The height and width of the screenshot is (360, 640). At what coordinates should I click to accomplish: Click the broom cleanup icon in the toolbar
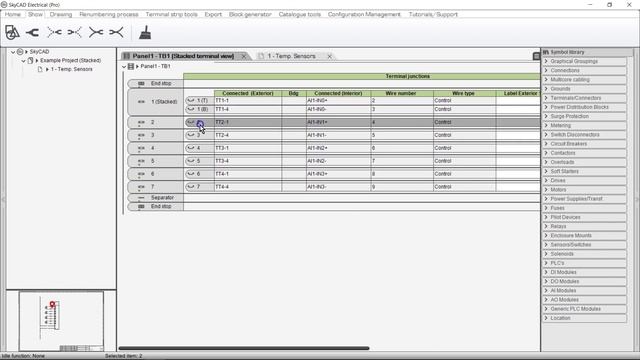pos(145,33)
